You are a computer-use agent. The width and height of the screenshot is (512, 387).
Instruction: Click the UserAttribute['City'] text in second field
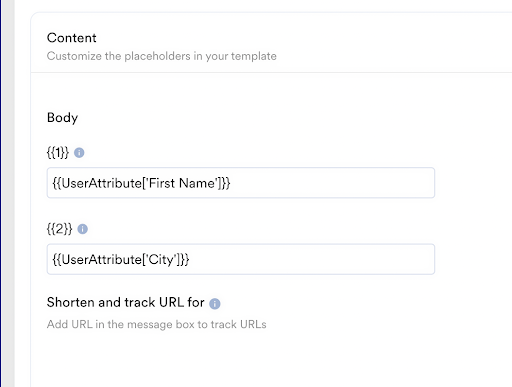121,259
